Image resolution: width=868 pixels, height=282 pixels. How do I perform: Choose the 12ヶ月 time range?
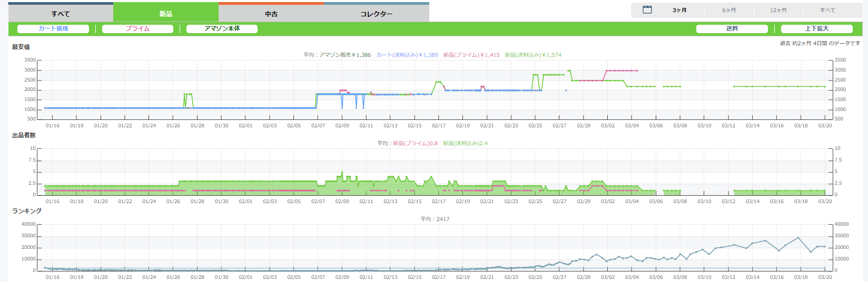pos(778,11)
